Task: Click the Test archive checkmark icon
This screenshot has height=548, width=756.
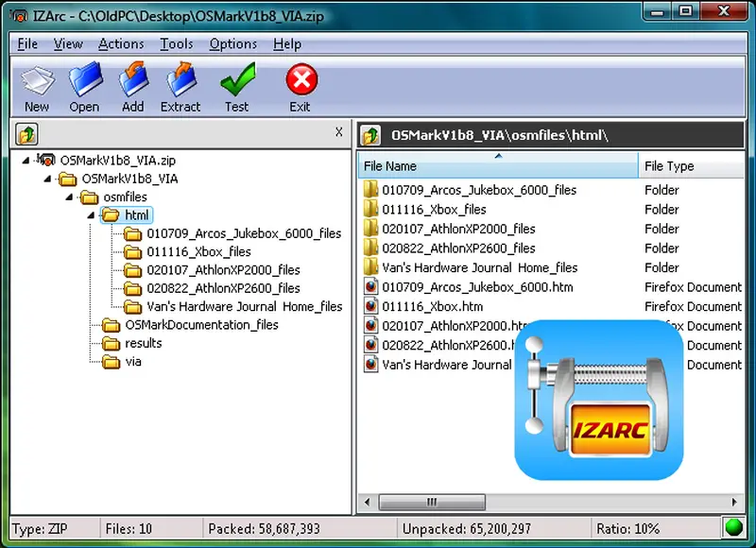Action: click(x=237, y=79)
